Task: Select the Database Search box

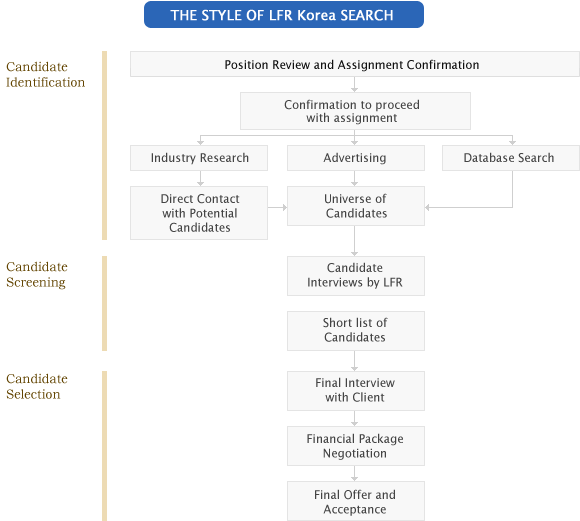Action: click(511, 158)
